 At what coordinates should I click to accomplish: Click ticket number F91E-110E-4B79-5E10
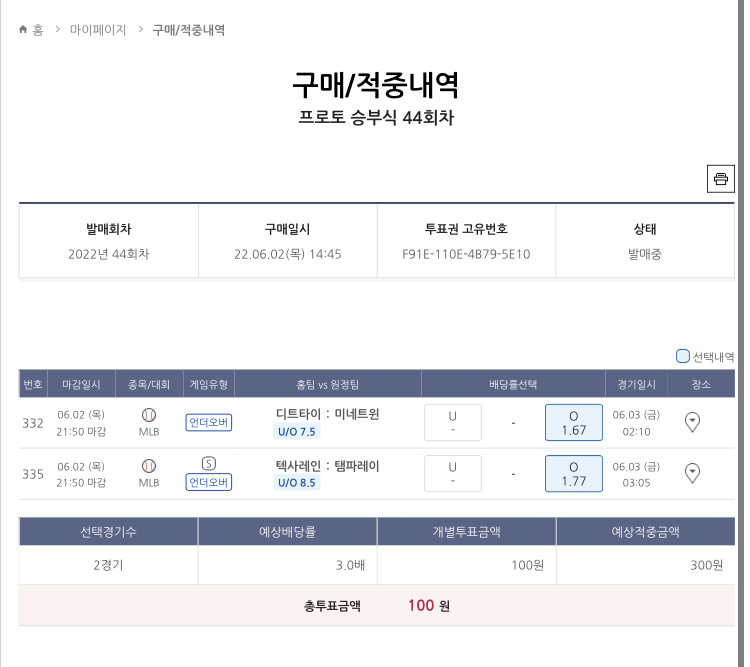(x=466, y=254)
